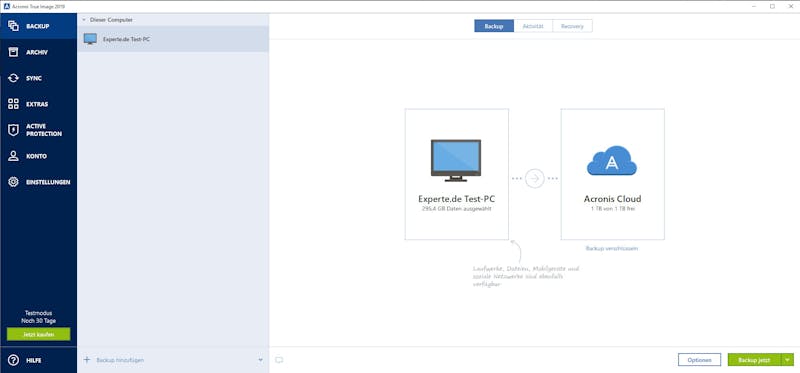Click the plus icon for Backup hinzufügen

tap(87, 360)
